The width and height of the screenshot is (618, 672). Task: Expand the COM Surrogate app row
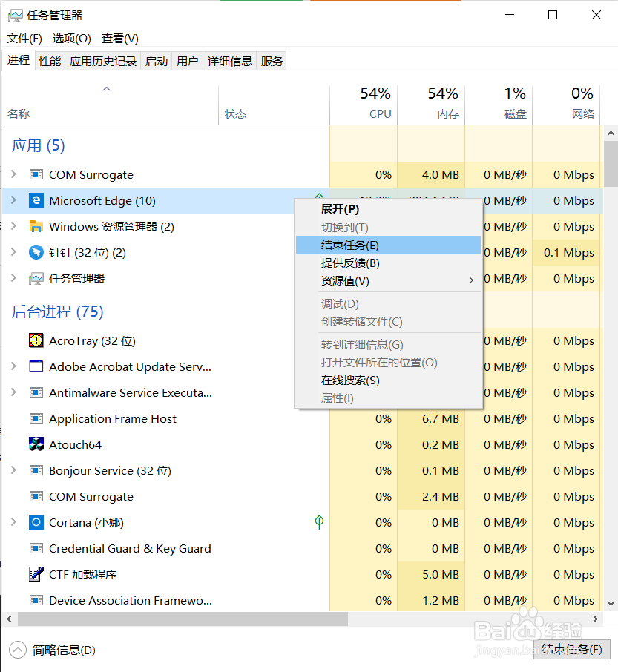(13, 174)
